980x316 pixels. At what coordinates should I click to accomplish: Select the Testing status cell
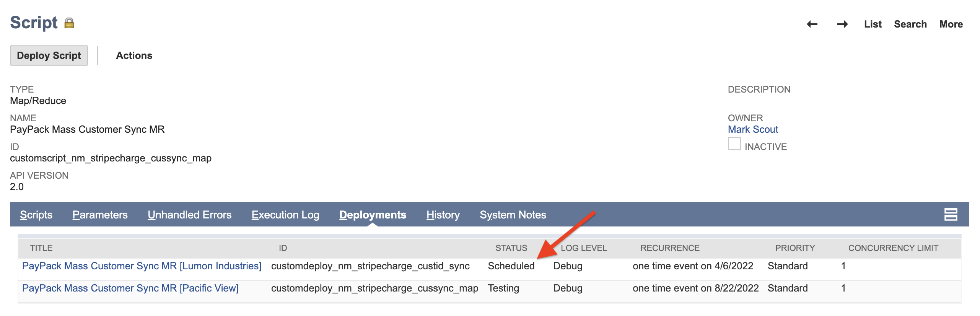pos(503,288)
